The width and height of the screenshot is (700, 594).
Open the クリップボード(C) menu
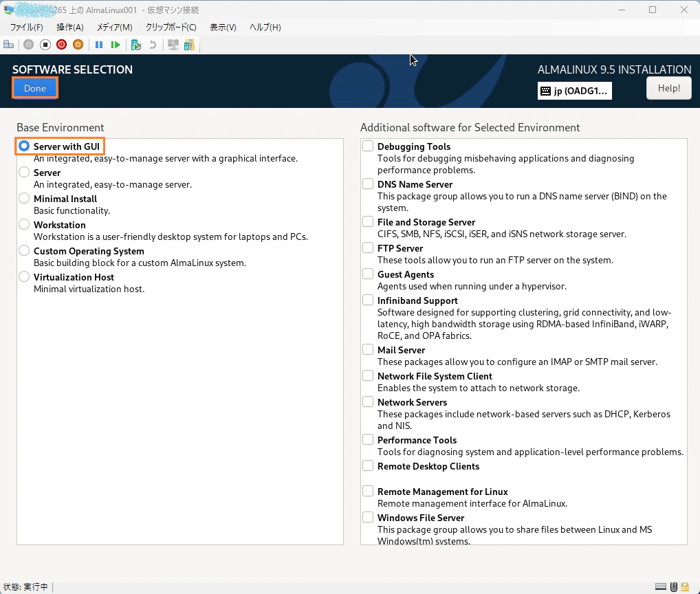(171, 27)
